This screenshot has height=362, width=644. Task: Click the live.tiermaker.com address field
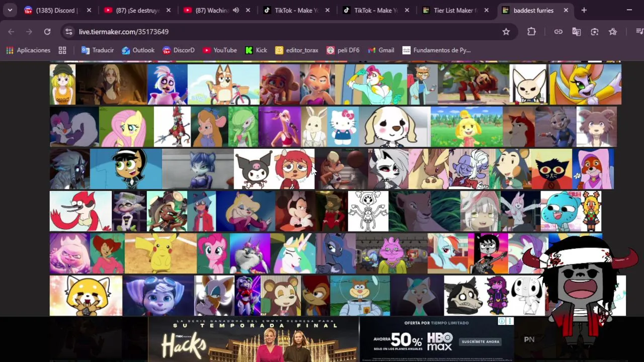click(287, 32)
